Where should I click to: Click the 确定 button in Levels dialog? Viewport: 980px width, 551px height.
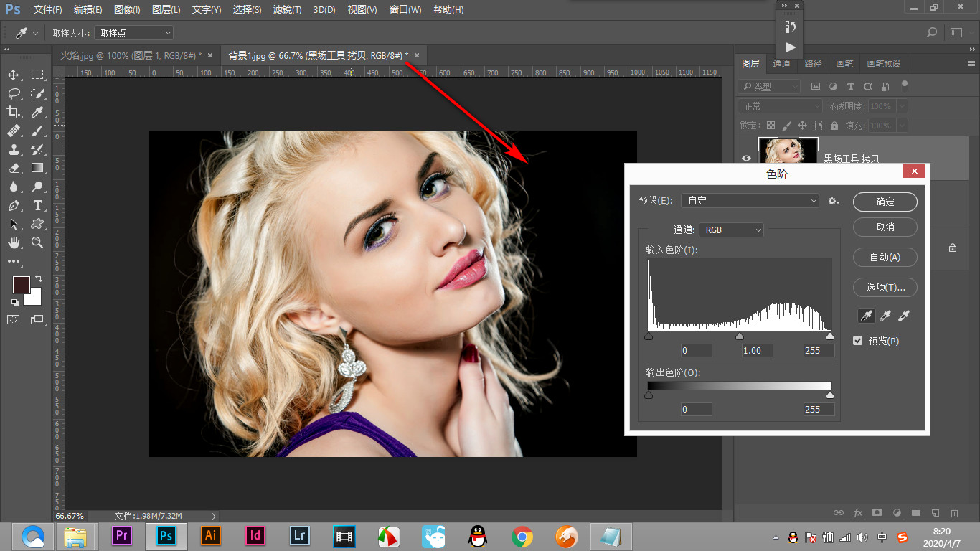[885, 202]
